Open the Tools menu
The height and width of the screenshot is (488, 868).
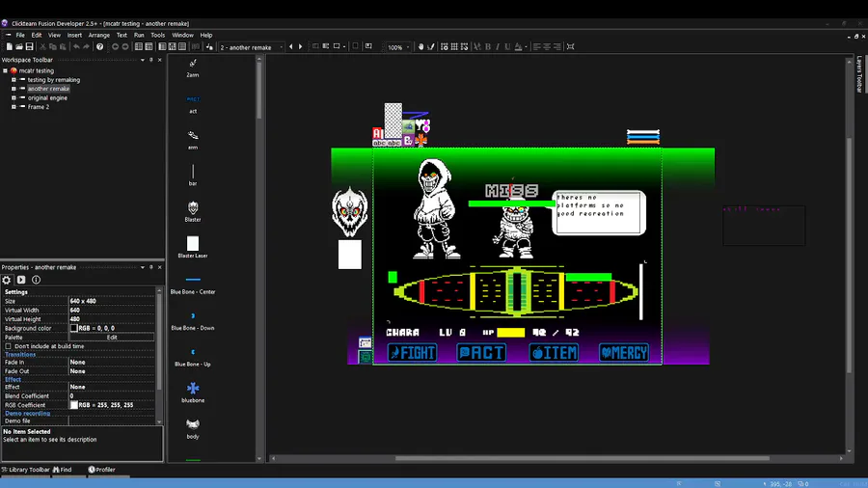tap(158, 35)
